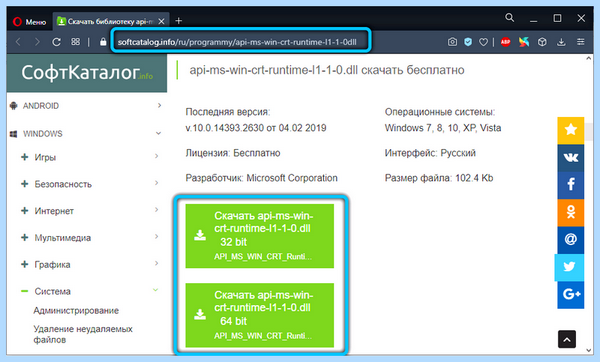Viewport: 600px width, 362px height.
Task: Click the 'Разработчик: Microsoft Corporation' text
Action: tap(261, 178)
